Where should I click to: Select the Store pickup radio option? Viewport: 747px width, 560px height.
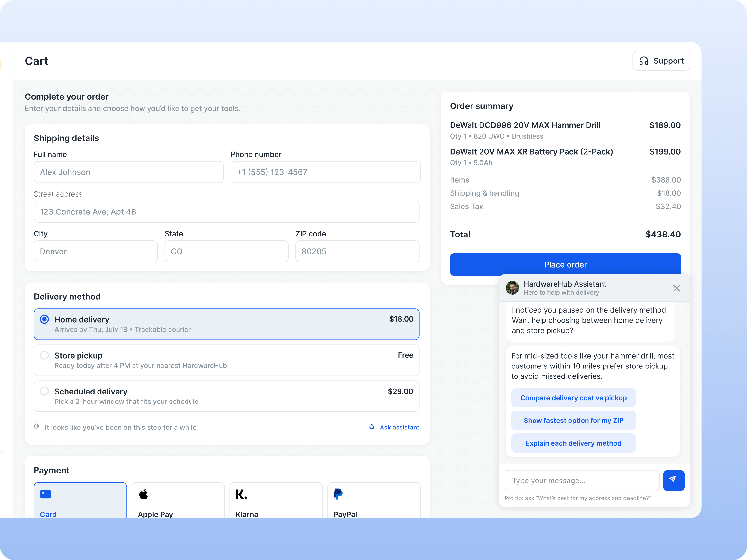[44, 355]
